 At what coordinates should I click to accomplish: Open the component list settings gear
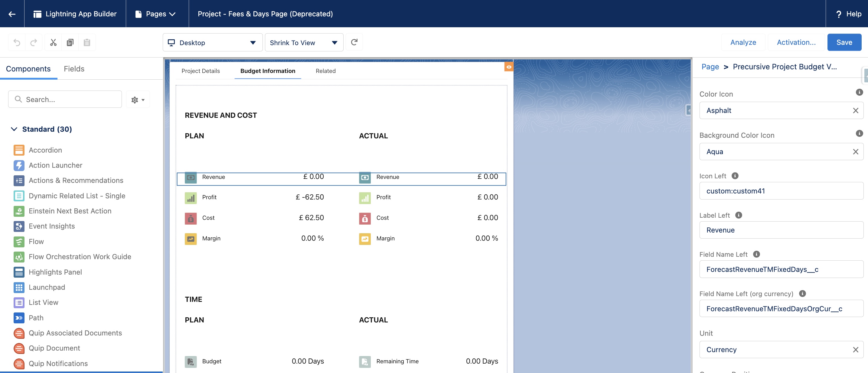pyautogui.click(x=138, y=100)
